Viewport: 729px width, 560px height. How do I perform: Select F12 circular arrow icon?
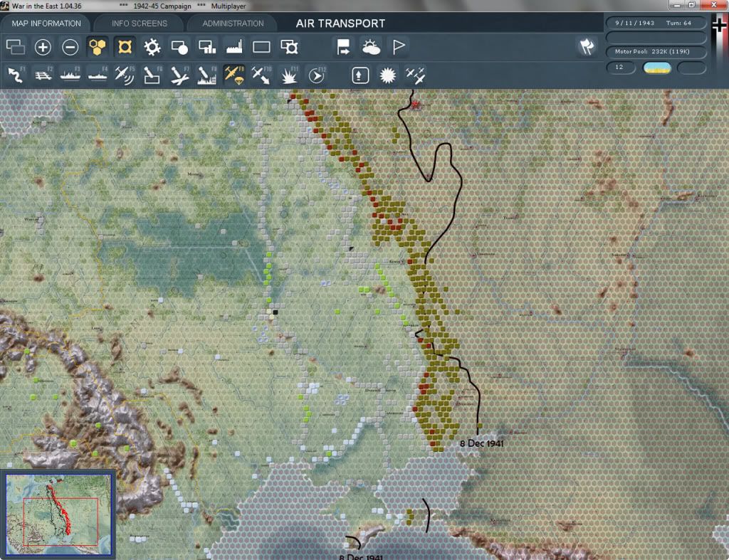coord(317,75)
